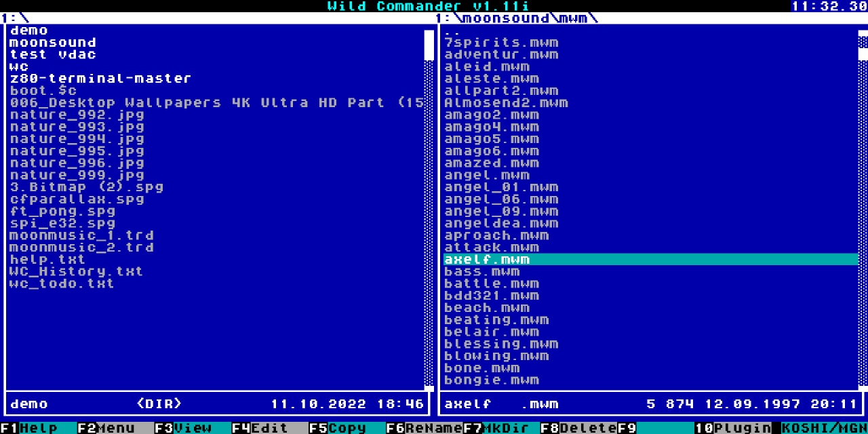The image size is (868, 434).
Task: Click the F7 MkDir command
Action: [502, 428]
